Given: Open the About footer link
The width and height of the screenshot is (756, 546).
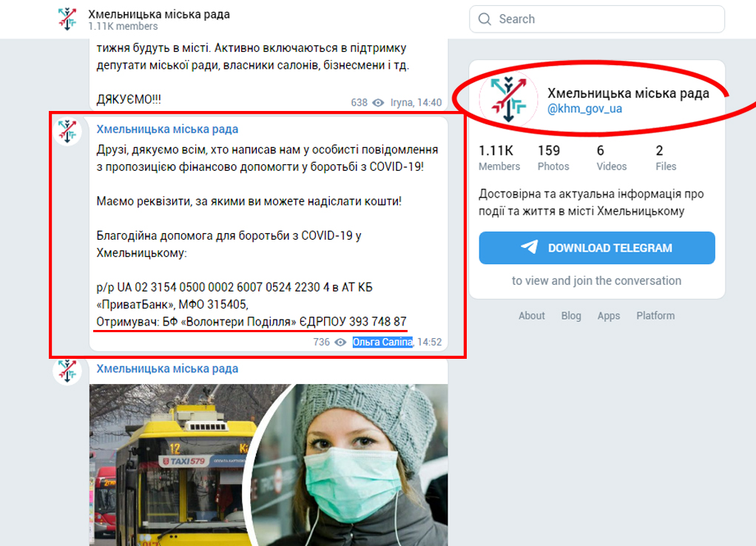Looking at the screenshot, I should point(531,315).
